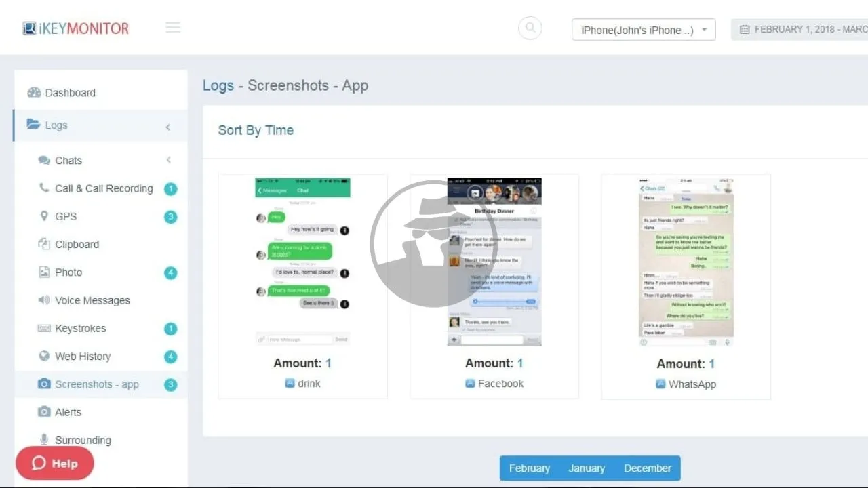868x488 pixels.
Task: Open Keystrokes logs
Action: pos(80,329)
